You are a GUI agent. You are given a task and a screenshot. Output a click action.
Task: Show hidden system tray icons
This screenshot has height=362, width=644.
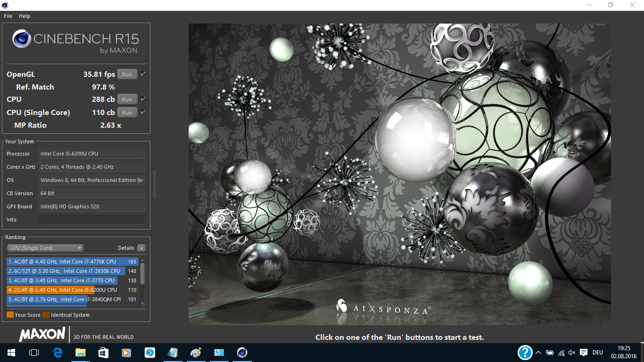[538, 353]
